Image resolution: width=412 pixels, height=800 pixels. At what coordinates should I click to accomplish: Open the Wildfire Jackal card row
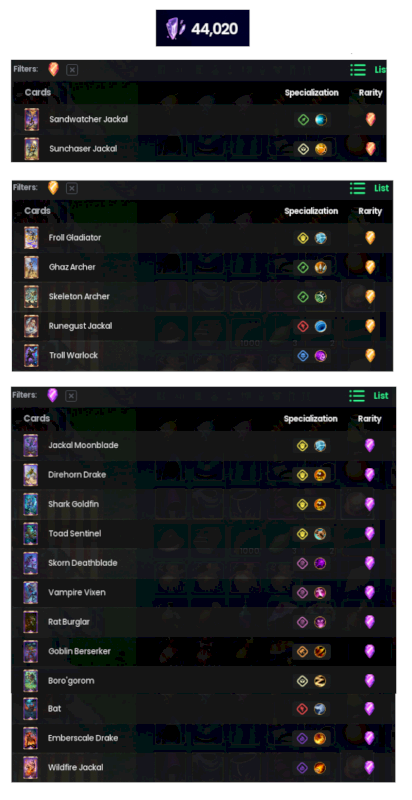coord(203,767)
